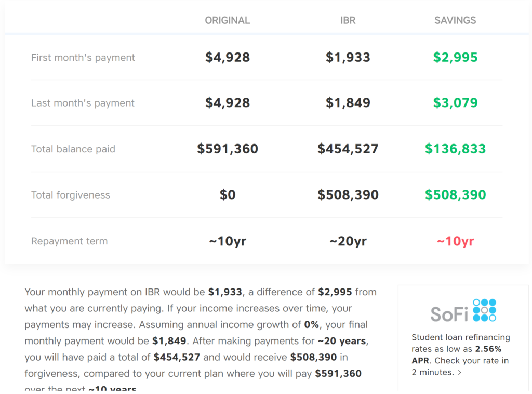Image resolution: width=532 pixels, height=394 pixels.
Task: Click the green $3,079 savings amount
Action: pyautogui.click(x=455, y=103)
